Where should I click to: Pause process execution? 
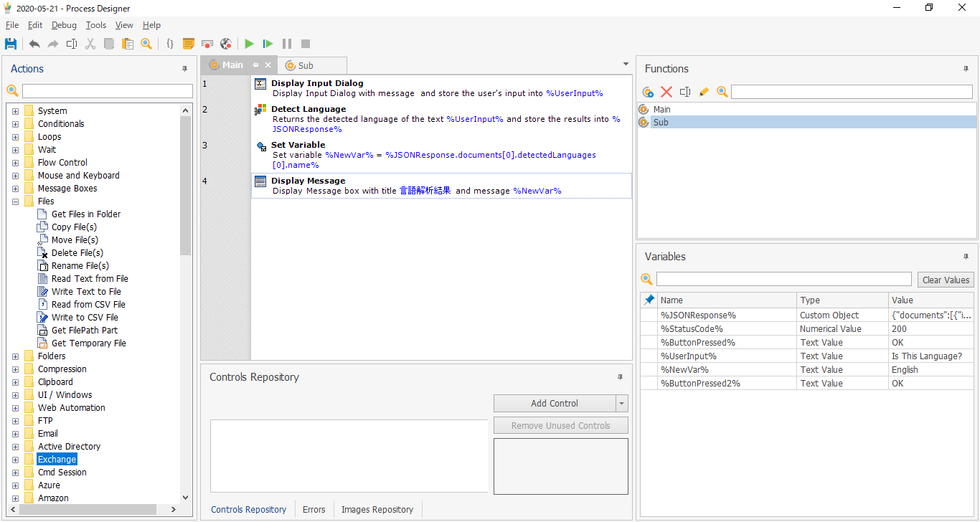287,44
